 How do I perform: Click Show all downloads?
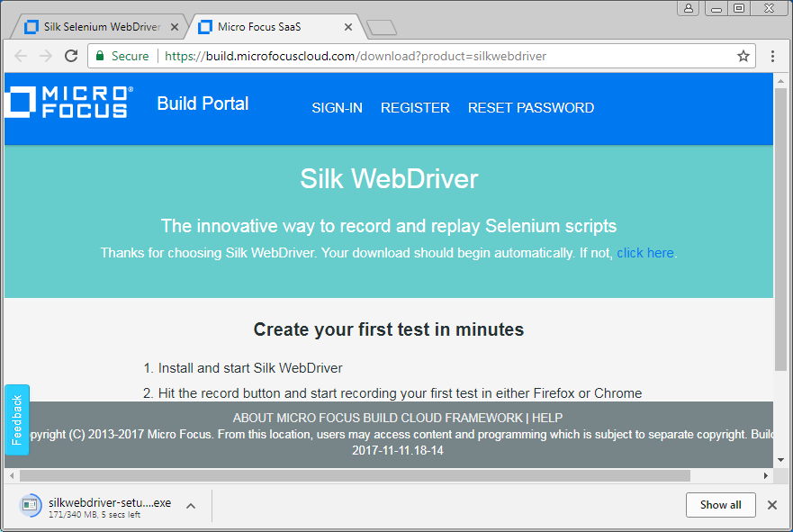pyautogui.click(x=721, y=505)
